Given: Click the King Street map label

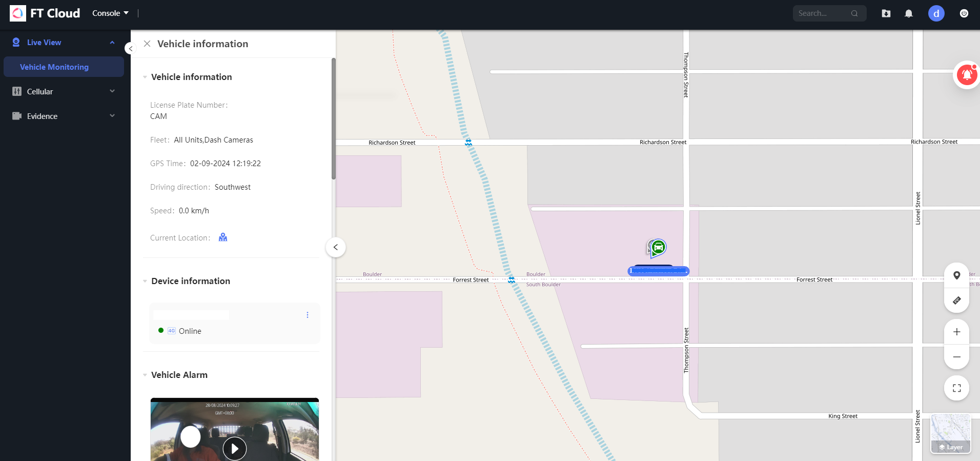Looking at the screenshot, I should point(843,416).
